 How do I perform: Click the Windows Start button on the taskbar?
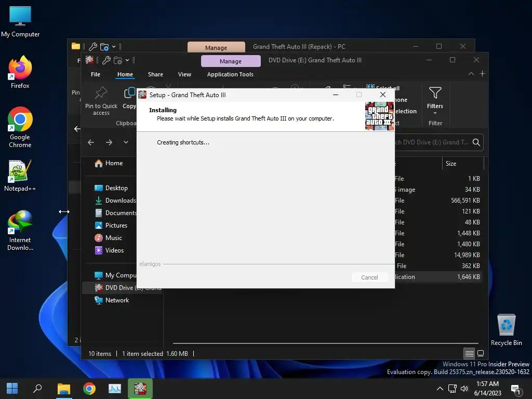[x=12, y=389]
